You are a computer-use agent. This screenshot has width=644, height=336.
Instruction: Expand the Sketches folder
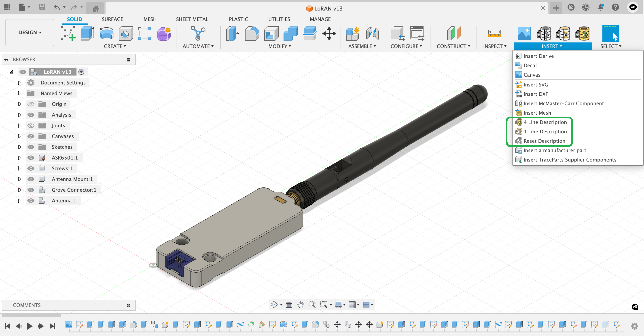click(x=19, y=147)
